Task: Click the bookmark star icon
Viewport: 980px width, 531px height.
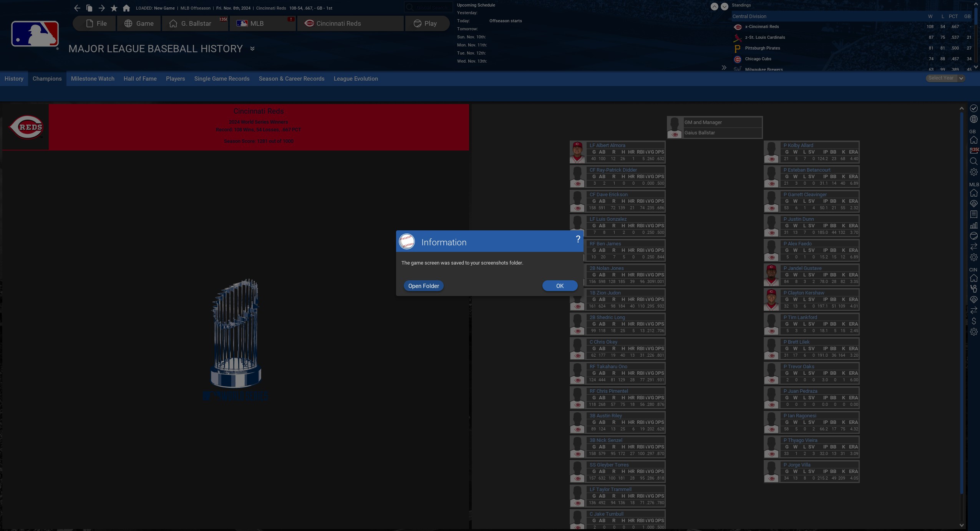Action: pyautogui.click(x=114, y=8)
